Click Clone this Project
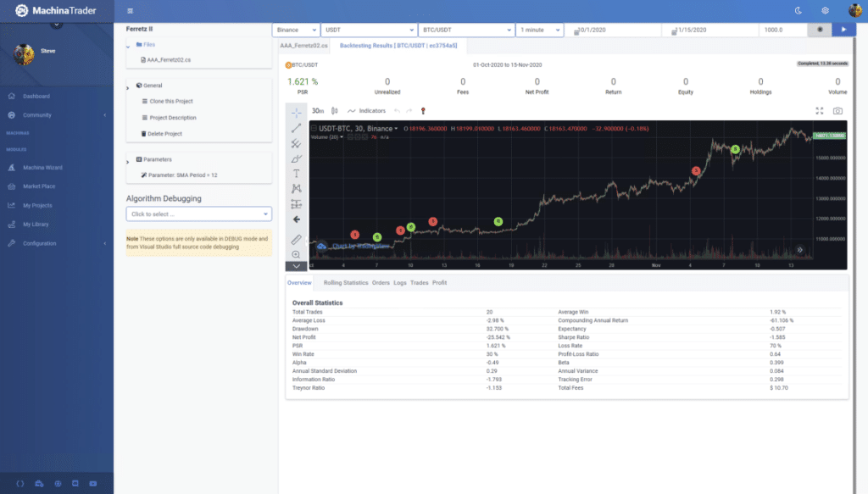 pos(172,102)
